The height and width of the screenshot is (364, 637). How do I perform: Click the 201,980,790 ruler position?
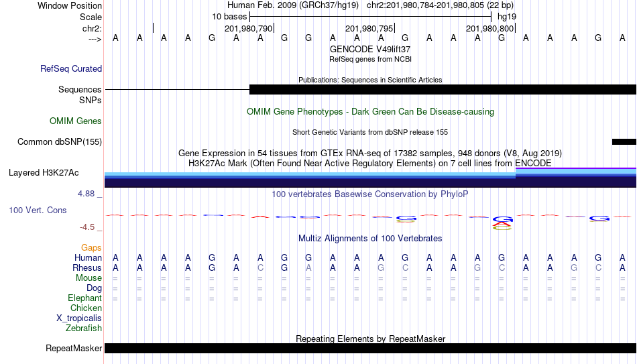pos(248,28)
